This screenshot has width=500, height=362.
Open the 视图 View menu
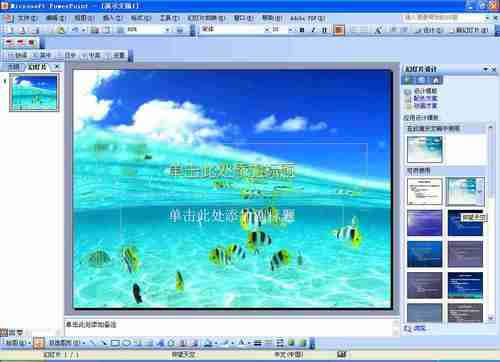click(x=84, y=18)
